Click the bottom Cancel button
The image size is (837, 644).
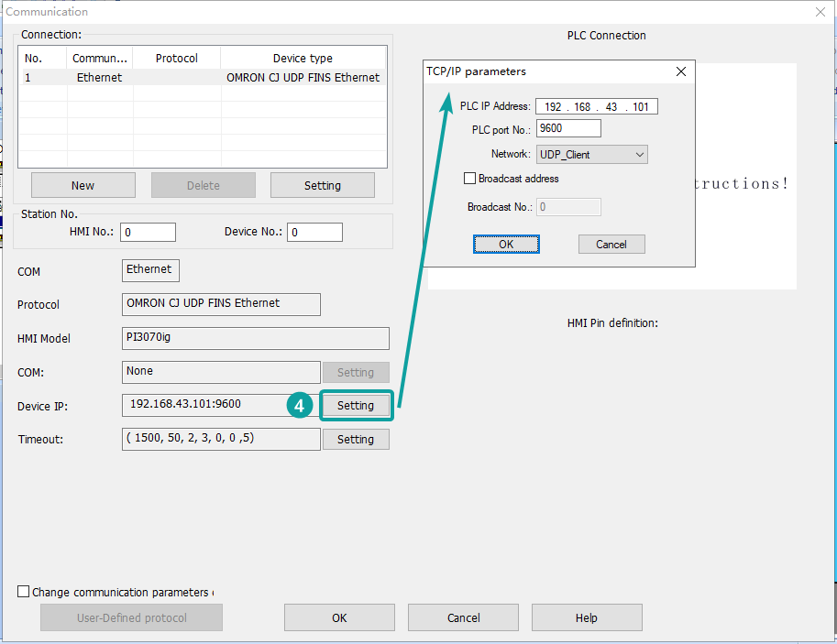[x=463, y=617]
